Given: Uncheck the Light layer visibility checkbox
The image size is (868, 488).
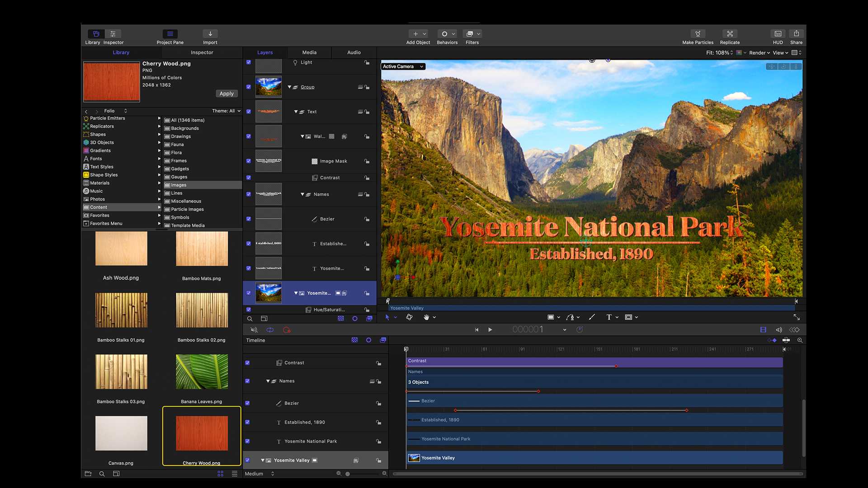Looking at the screenshot, I should [x=249, y=62].
